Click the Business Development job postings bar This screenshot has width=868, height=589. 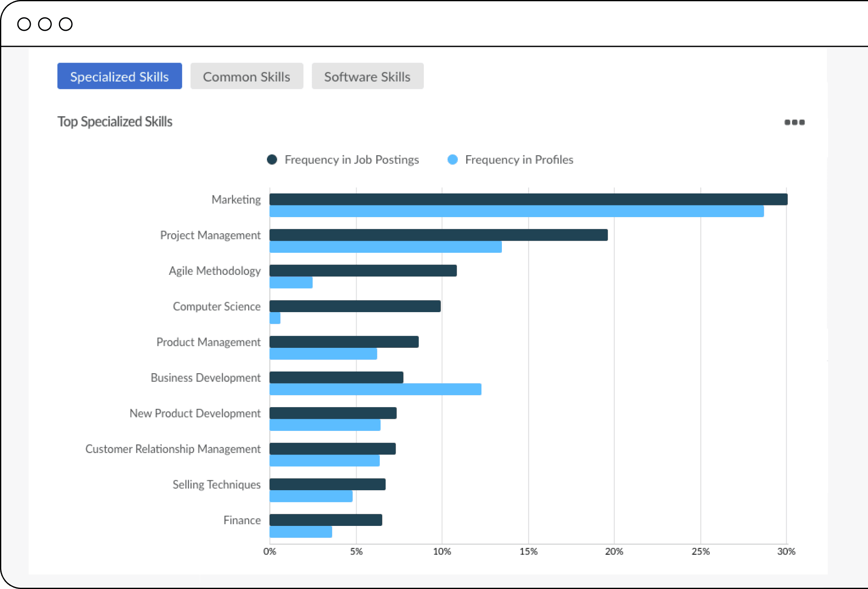(x=336, y=377)
